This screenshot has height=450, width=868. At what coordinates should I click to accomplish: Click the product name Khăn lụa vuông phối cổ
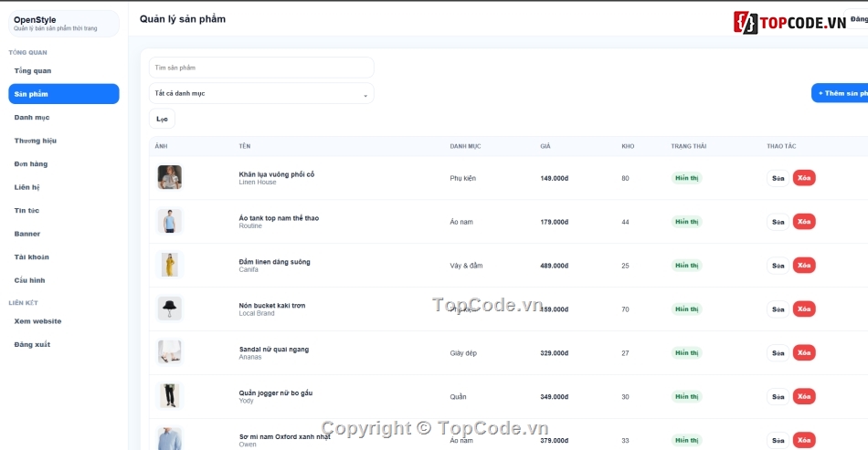[276, 174]
